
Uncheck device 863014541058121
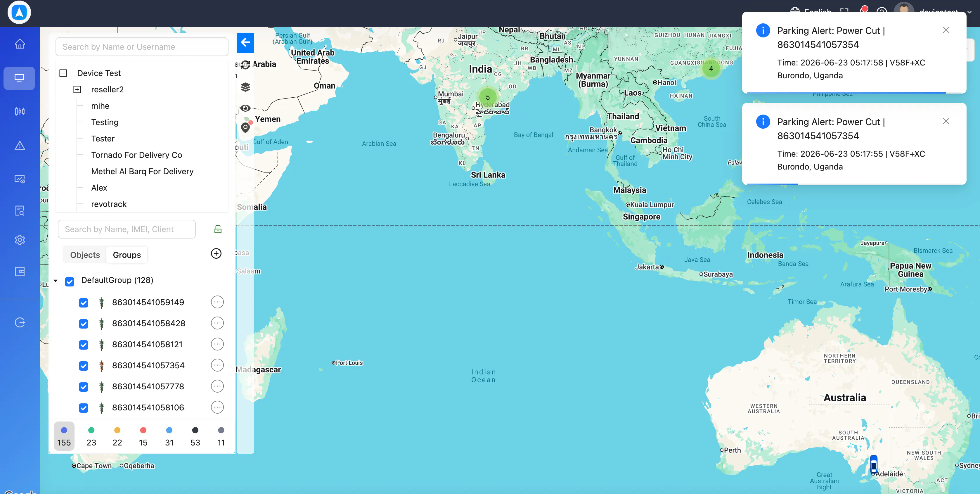(x=83, y=345)
